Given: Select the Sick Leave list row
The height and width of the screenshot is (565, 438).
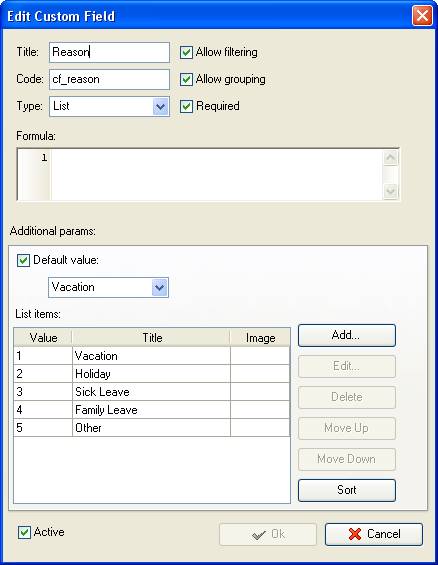Looking at the screenshot, I should pos(152,392).
